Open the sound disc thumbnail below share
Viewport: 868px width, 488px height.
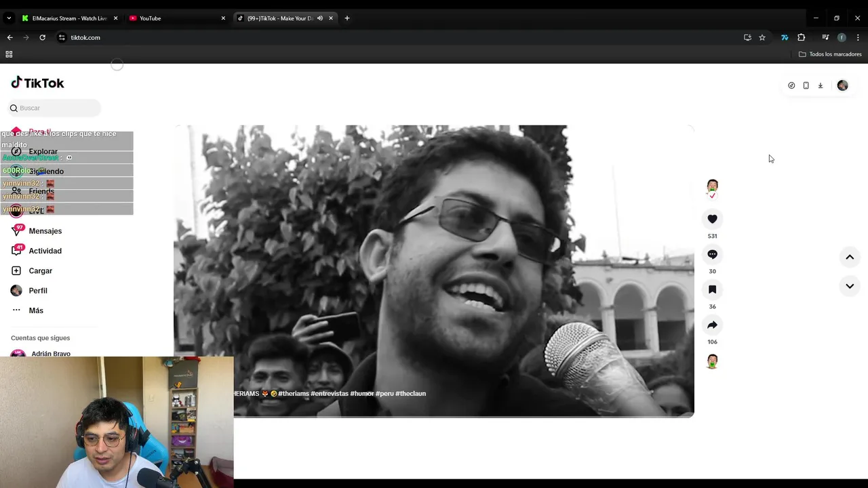[712, 361]
